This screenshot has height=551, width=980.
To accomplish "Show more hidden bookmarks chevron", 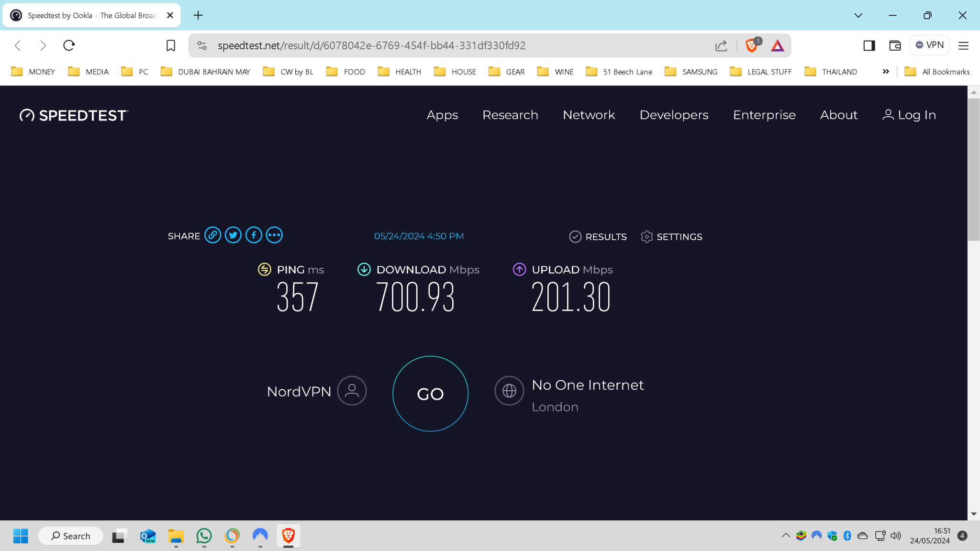I will (x=886, y=71).
